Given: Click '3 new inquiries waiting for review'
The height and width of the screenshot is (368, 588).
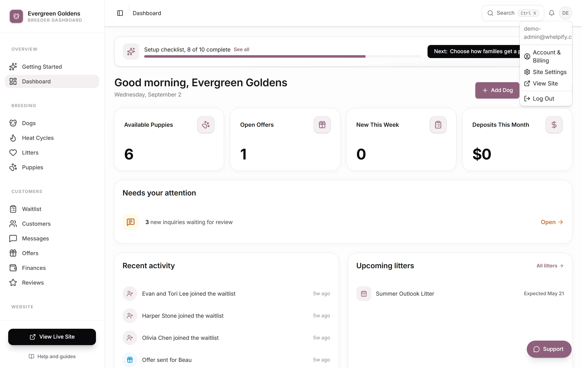Looking at the screenshot, I should point(189,222).
